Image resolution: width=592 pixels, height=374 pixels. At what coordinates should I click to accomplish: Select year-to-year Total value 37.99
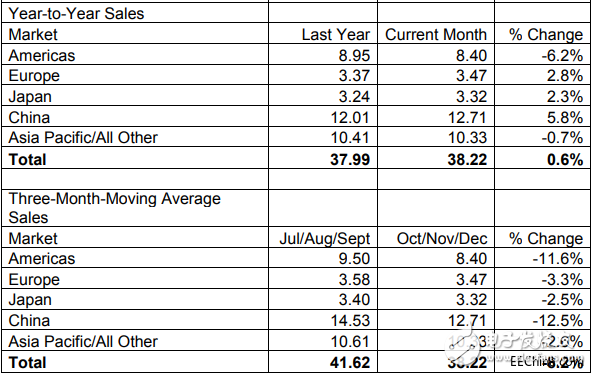(x=350, y=159)
